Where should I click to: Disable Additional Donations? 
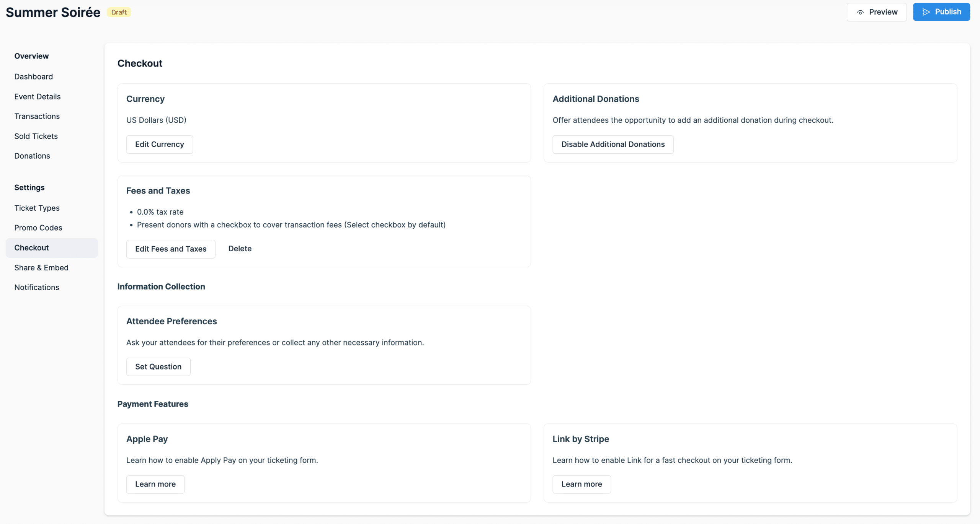[x=613, y=144]
